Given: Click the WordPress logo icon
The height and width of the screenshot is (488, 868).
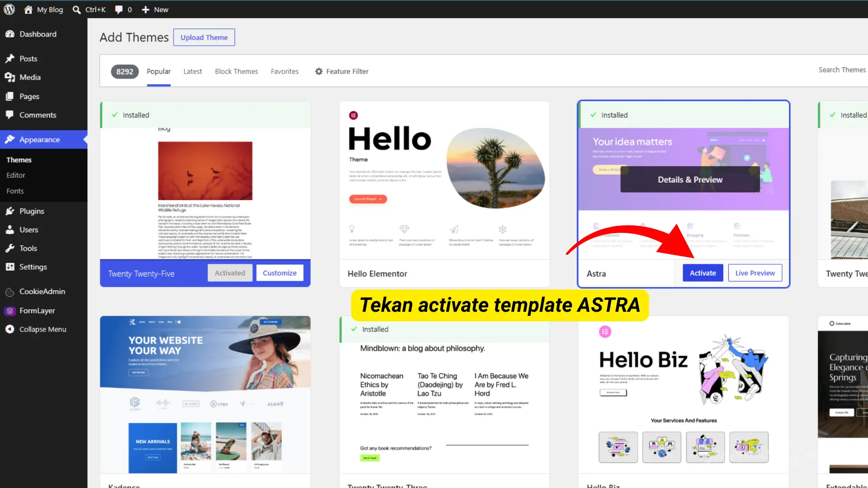Looking at the screenshot, I should coord(9,9).
